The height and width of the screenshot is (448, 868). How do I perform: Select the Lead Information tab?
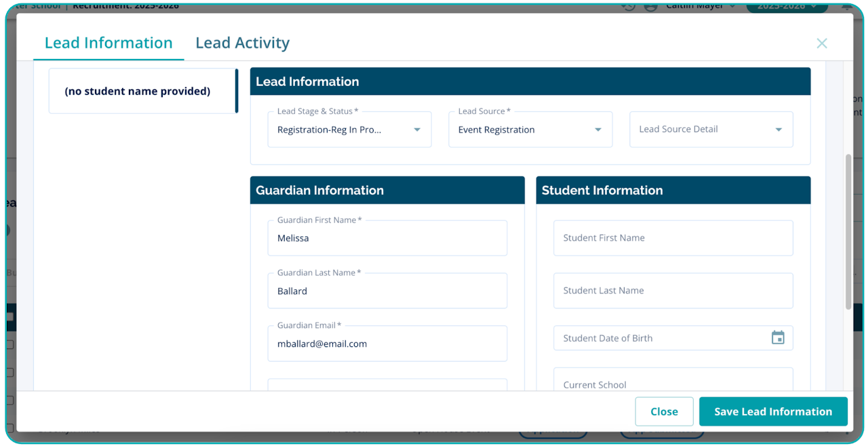click(108, 43)
